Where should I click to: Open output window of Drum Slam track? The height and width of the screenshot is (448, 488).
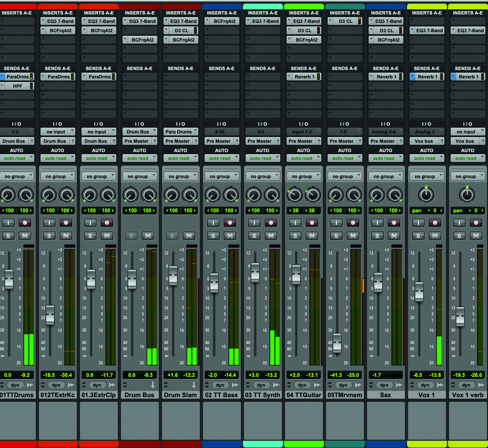194,385
